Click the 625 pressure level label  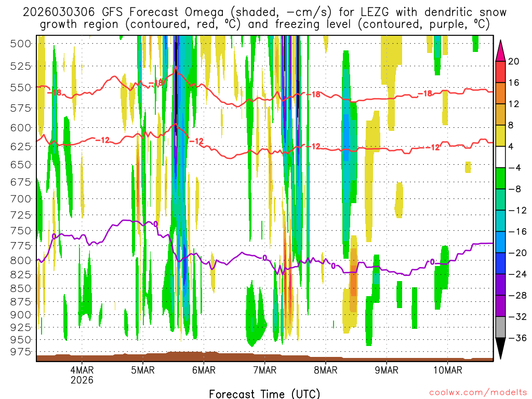tap(20, 147)
